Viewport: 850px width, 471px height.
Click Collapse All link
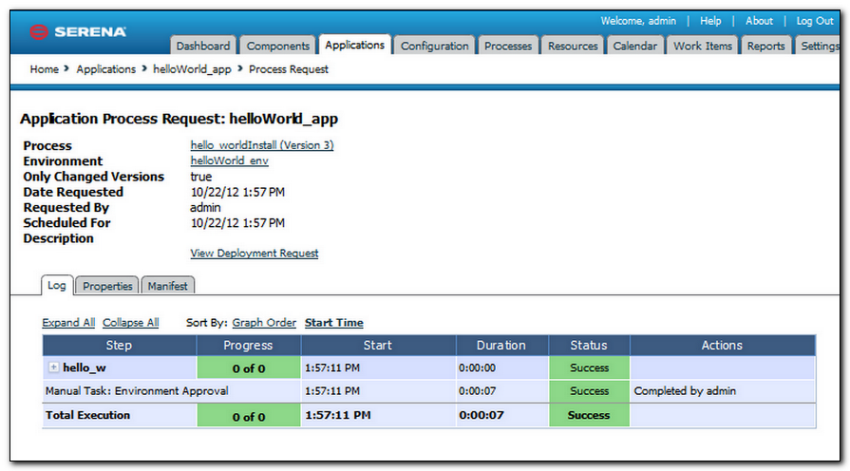131,322
